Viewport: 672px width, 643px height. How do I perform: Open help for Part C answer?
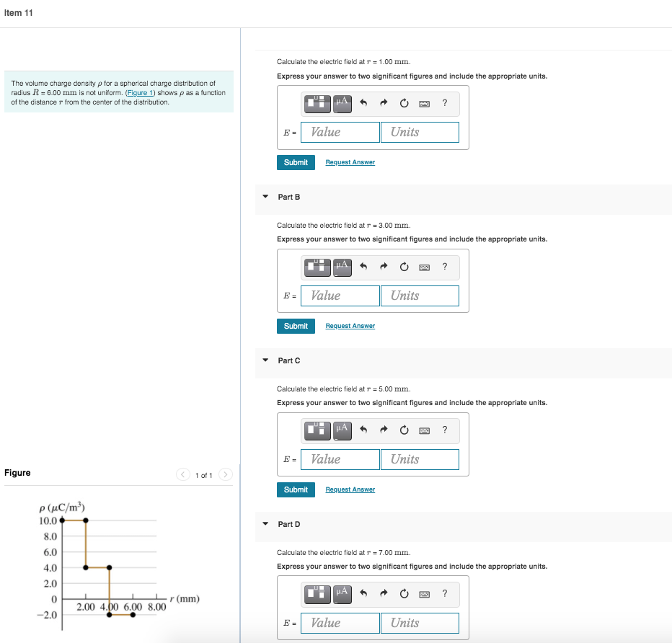445,430
